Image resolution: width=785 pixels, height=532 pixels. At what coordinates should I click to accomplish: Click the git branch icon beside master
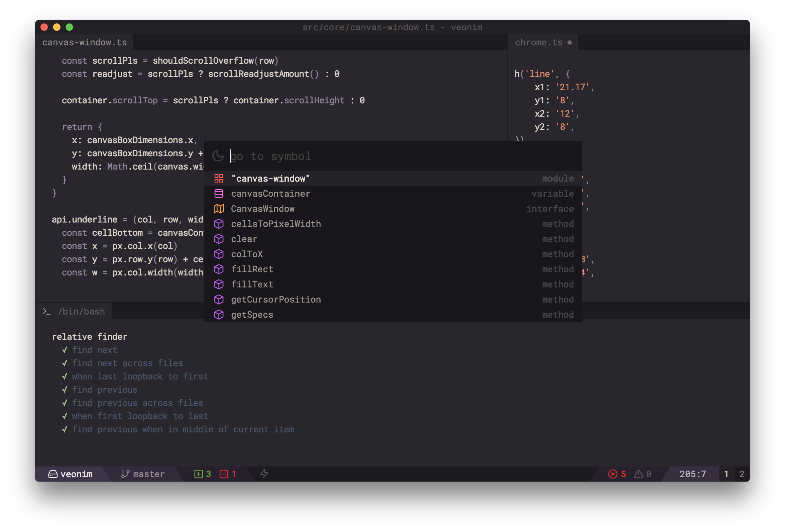125,474
